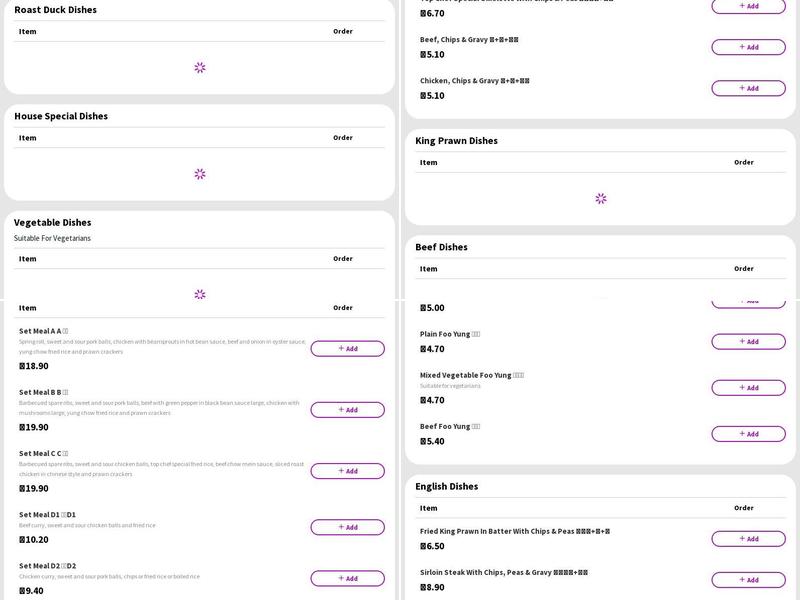Add Chicken, Chips & Gravy to order
800x600 pixels.
748,88
